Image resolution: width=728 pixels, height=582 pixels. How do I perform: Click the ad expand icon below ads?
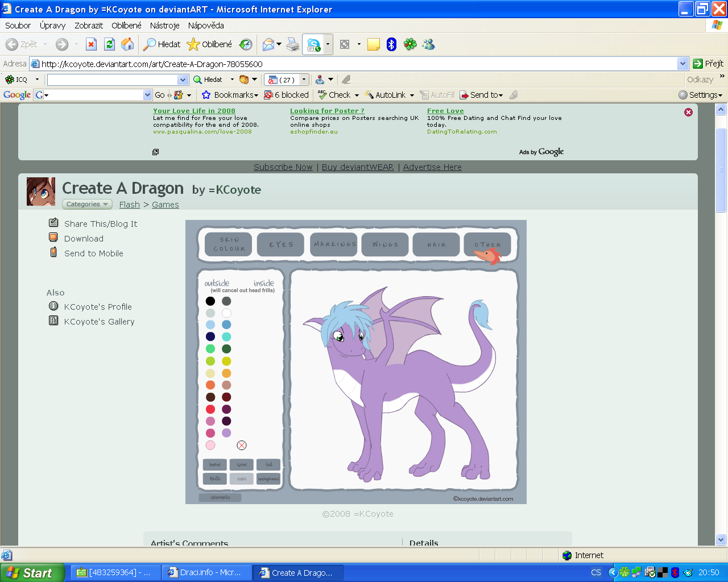[x=155, y=152]
